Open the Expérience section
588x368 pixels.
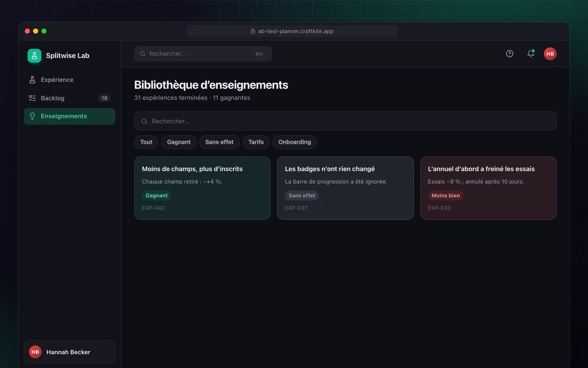pos(69,80)
